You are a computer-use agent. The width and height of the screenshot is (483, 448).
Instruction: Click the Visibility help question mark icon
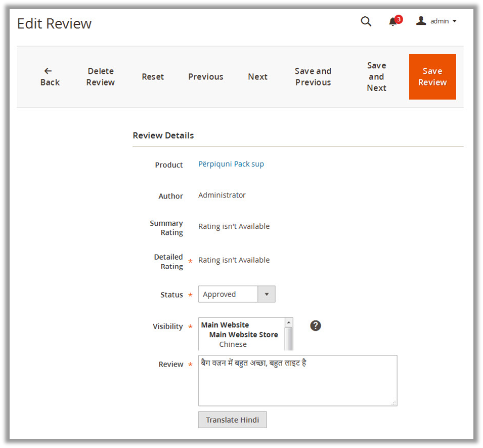click(x=316, y=325)
